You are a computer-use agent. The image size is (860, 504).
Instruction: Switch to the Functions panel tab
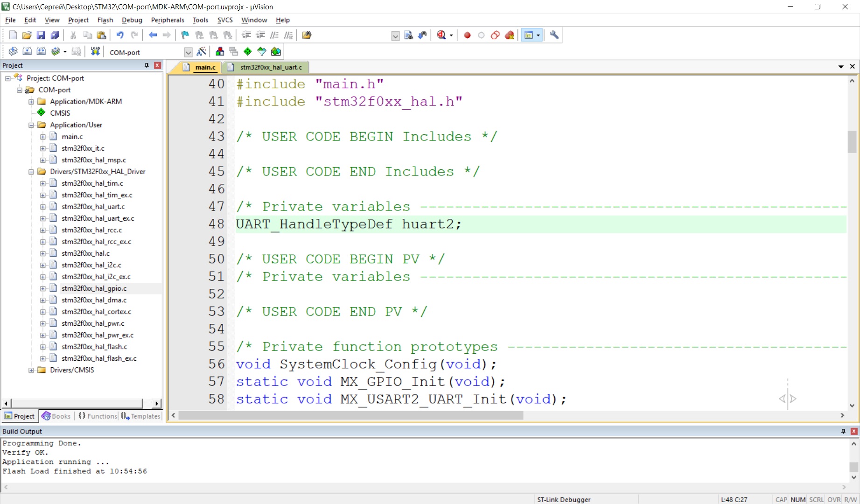tap(98, 416)
